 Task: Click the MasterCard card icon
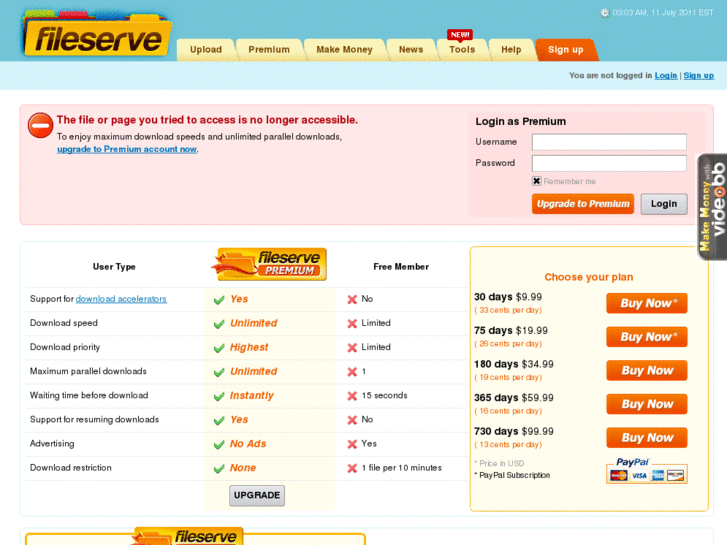[x=619, y=475]
